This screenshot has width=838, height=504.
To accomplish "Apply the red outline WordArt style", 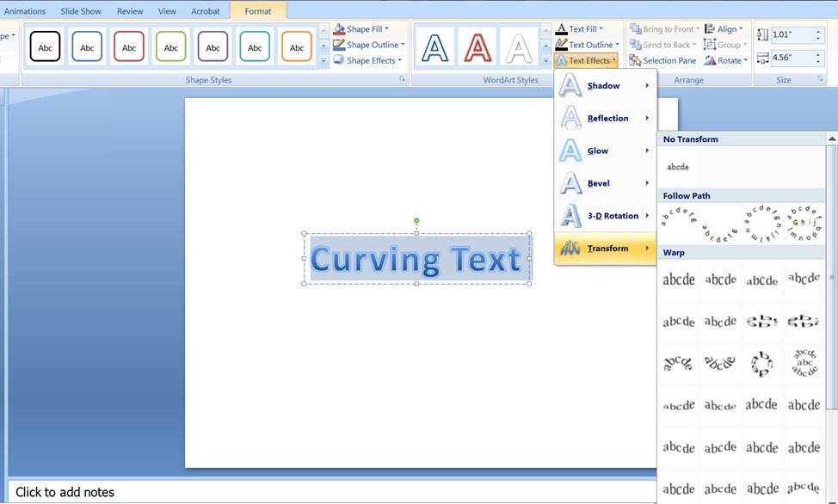I will coord(478,47).
